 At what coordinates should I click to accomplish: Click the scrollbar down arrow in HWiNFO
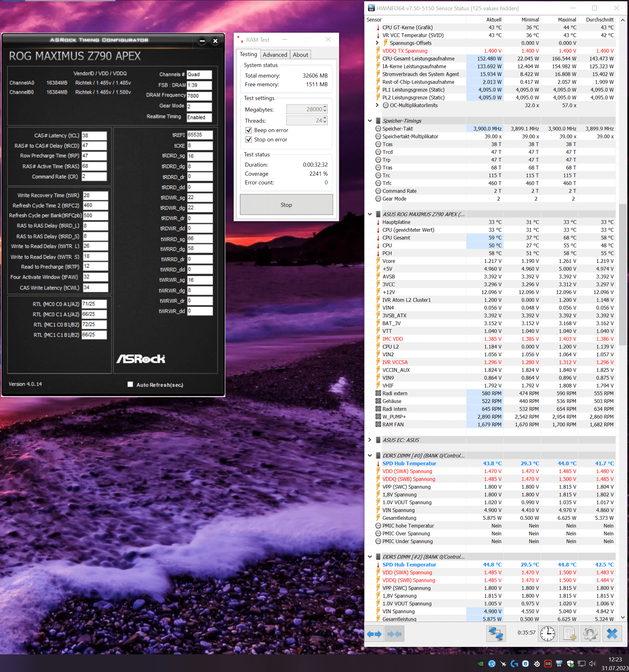click(x=623, y=618)
